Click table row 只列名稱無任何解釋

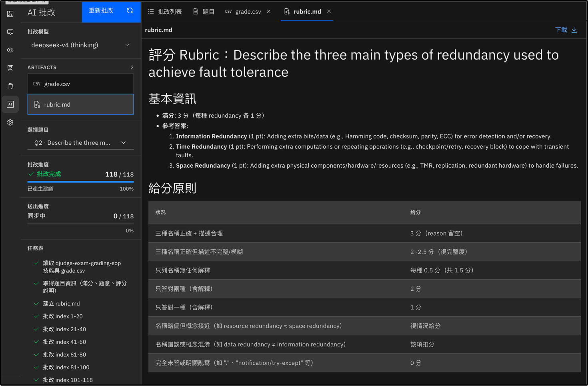pyautogui.click(x=364, y=270)
